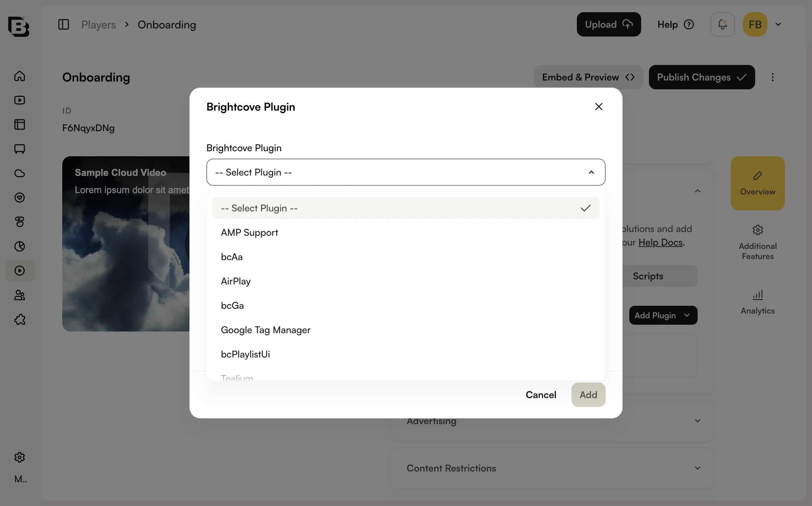Click the M.. item at sidebar bottom
Image resolution: width=812 pixels, height=506 pixels.
coord(20,479)
